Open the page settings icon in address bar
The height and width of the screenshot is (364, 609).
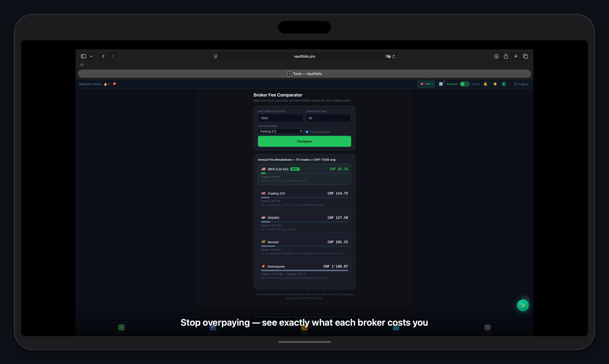216,57
